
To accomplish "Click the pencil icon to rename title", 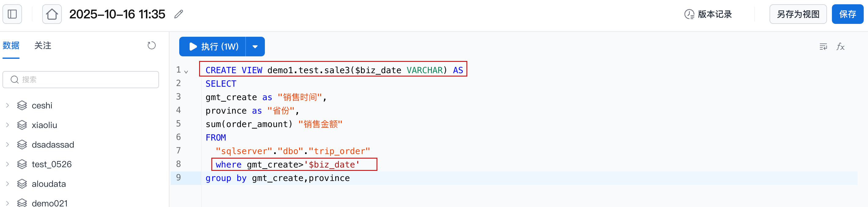I will tap(179, 14).
